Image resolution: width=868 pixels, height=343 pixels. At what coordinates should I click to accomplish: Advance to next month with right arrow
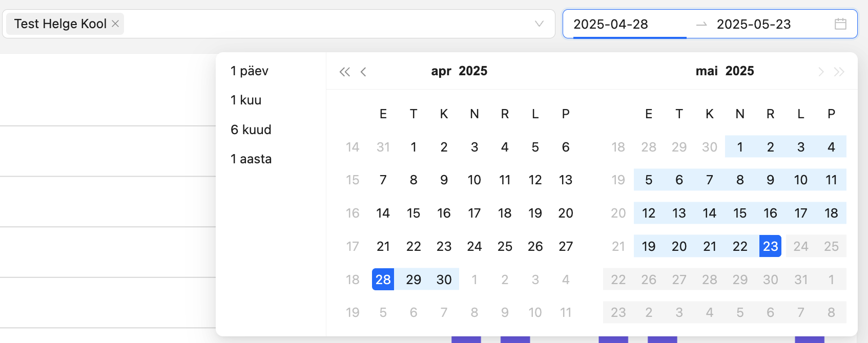(820, 72)
